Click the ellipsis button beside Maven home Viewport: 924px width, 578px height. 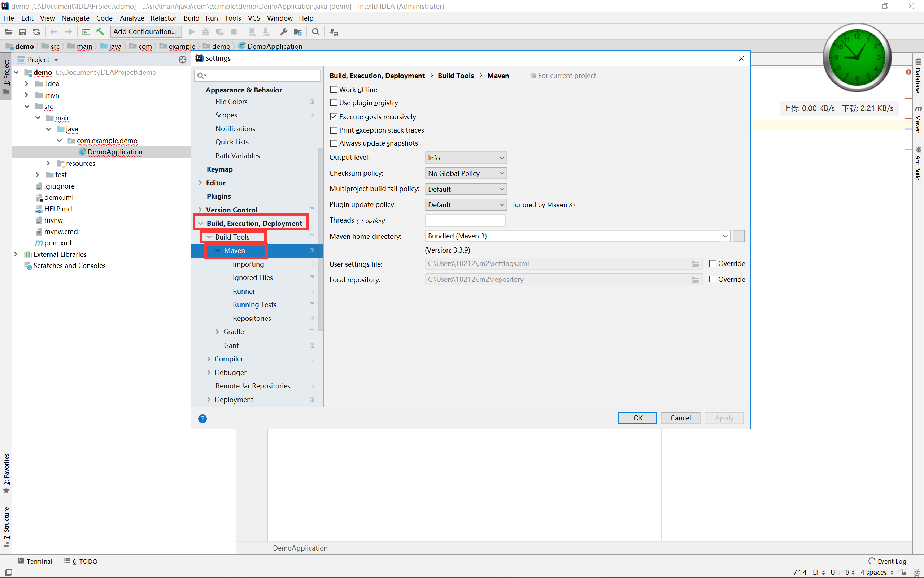738,236
